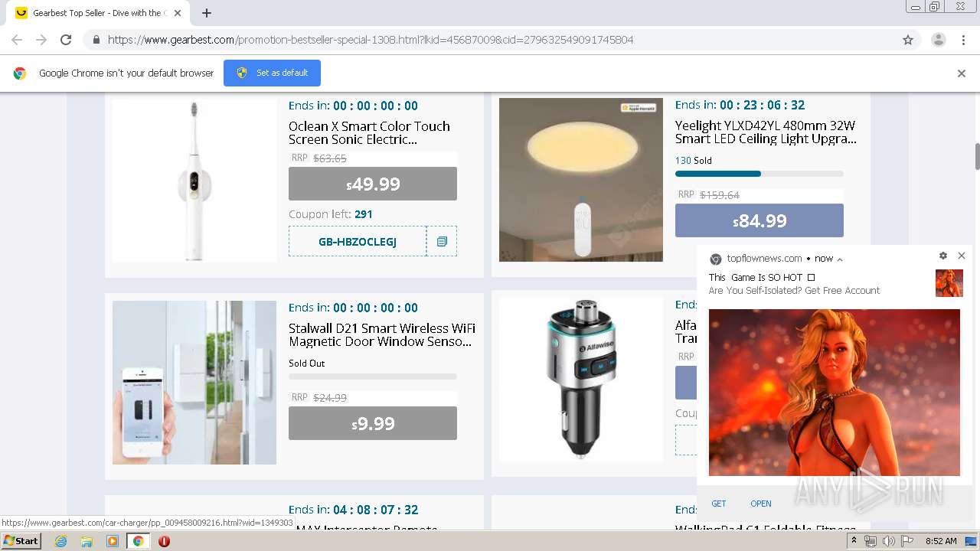Launch Internet Explorer from taskbar
This screenshot has height=551, width=980.
tap(60, 541)
